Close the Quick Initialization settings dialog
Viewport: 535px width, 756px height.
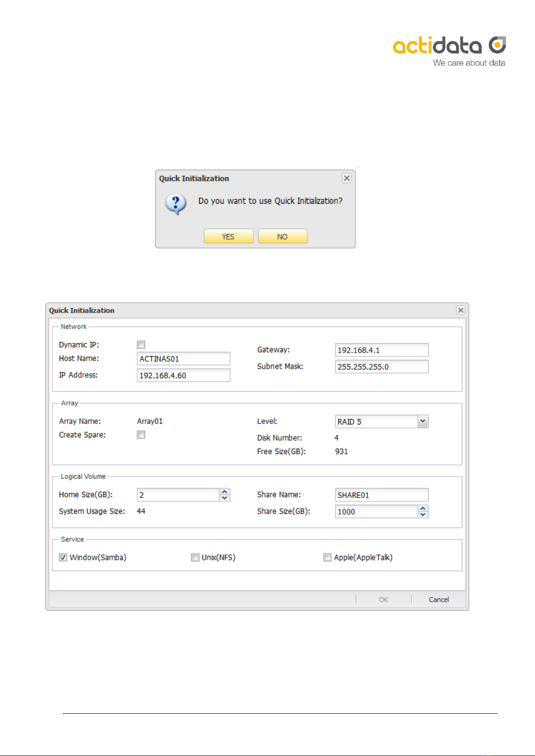pos(460,310)
